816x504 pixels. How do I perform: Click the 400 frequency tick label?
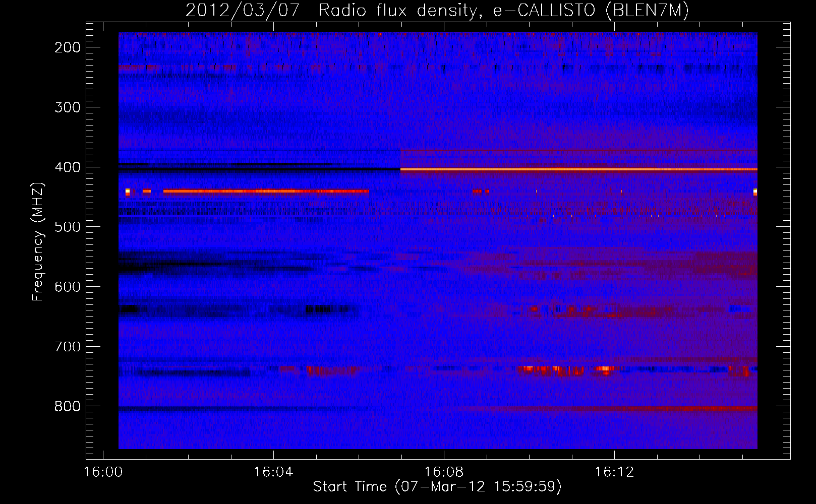pos(68,167)
